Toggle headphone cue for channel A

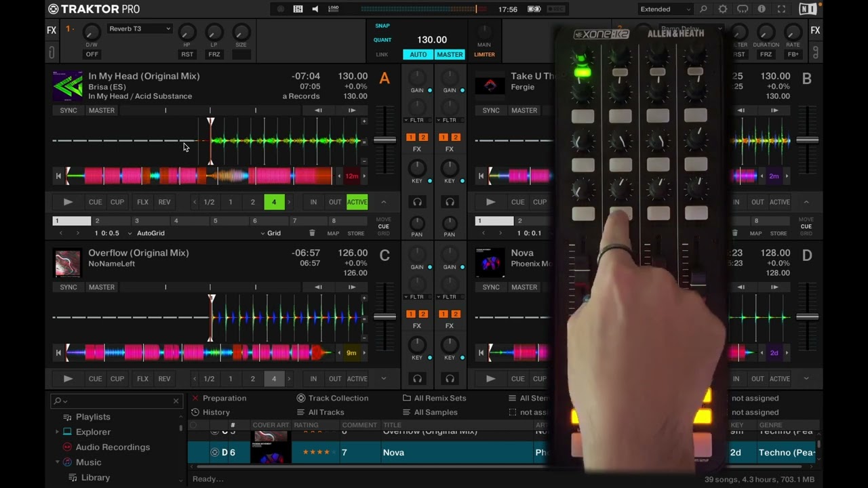click(x=417, y=202)
